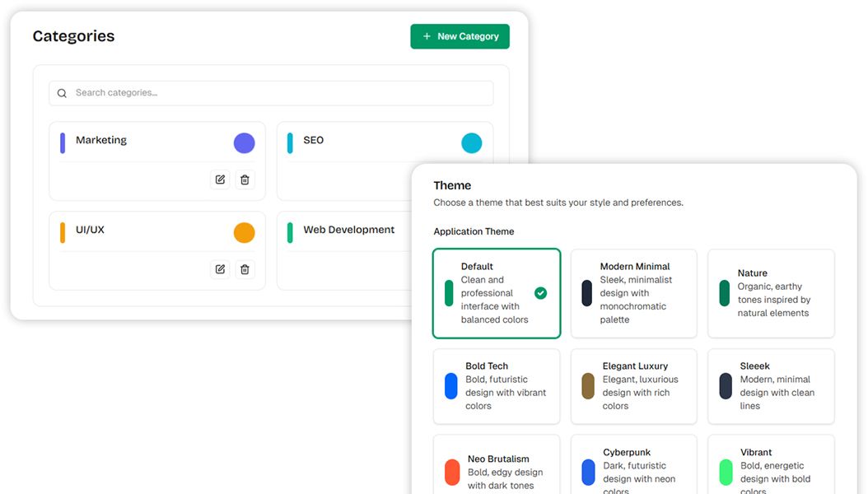Click the UI/UX orange side bar marker
Image resolution: width=868 pixels, height=494 pixels.
(63, 232)
